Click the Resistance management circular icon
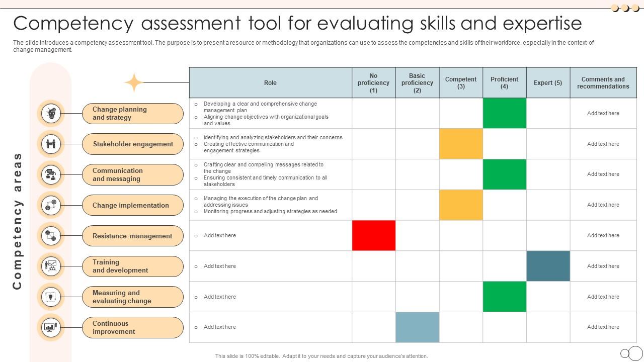644x362 pixels. [x=51, y=236]
